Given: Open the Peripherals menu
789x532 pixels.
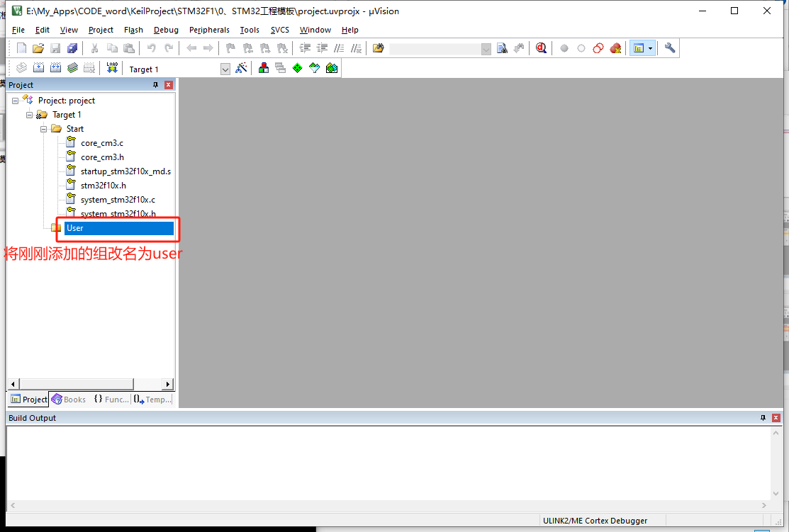Looking at the screenshot, I should [x=209, y=30].
